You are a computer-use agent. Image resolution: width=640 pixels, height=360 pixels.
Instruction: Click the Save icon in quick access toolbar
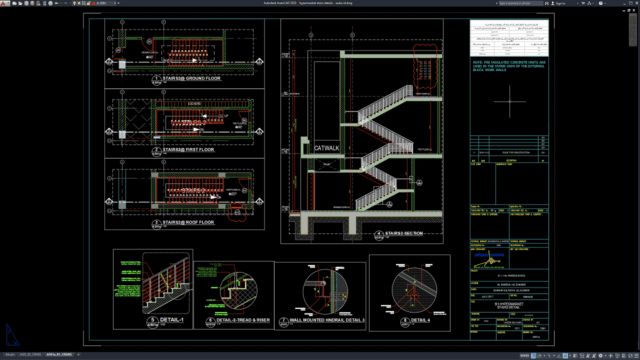[27, 3]
